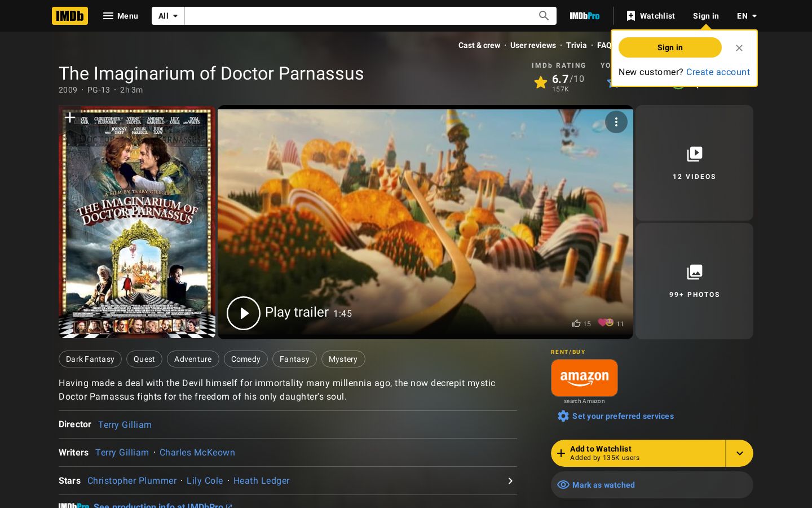Open the 2009 release info link
The image size is (812, 508).
(x=68, y=90)
